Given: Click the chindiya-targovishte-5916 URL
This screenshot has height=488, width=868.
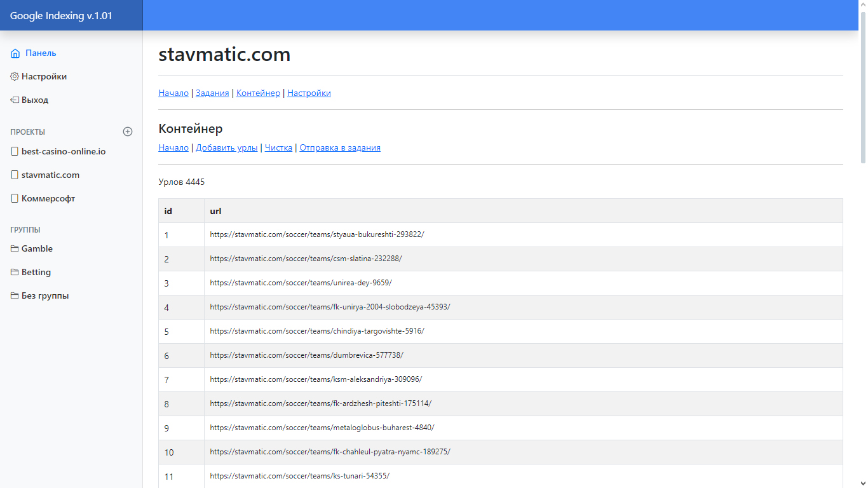Looking at the screenshot, I should [317, 331].
